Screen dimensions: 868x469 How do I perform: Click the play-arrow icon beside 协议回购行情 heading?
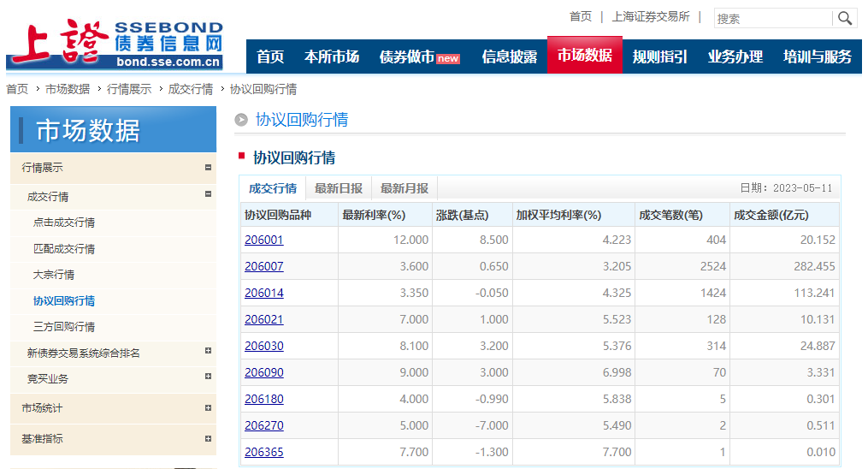pyautogui.click(x=241, y=120)
